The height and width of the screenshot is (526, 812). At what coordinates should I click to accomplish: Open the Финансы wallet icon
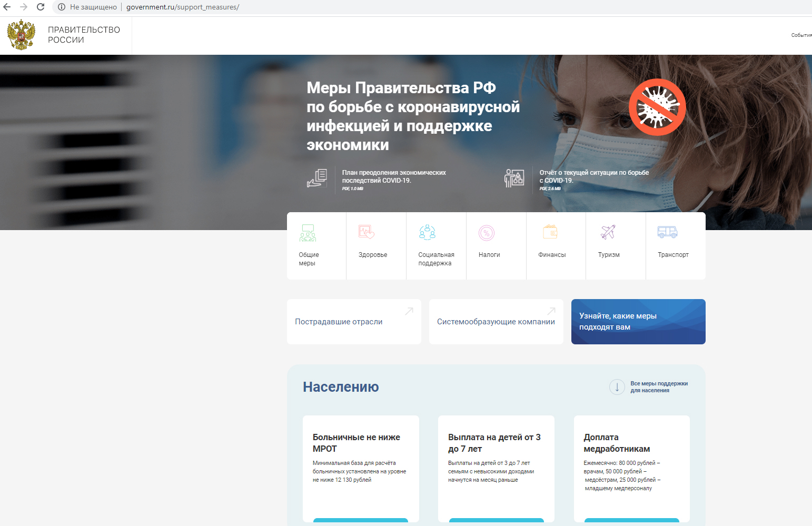[x=550, y=232]
